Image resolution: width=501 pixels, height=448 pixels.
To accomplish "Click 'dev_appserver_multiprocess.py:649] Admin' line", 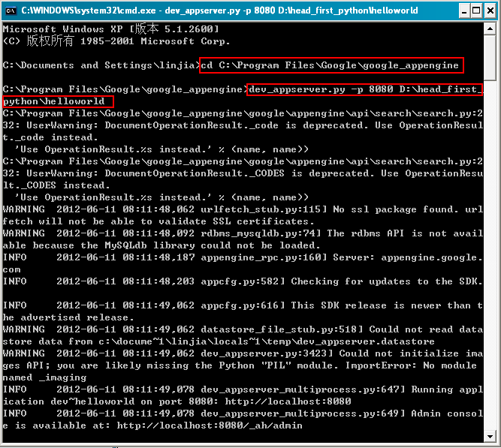I will click(x=243, y=413).
